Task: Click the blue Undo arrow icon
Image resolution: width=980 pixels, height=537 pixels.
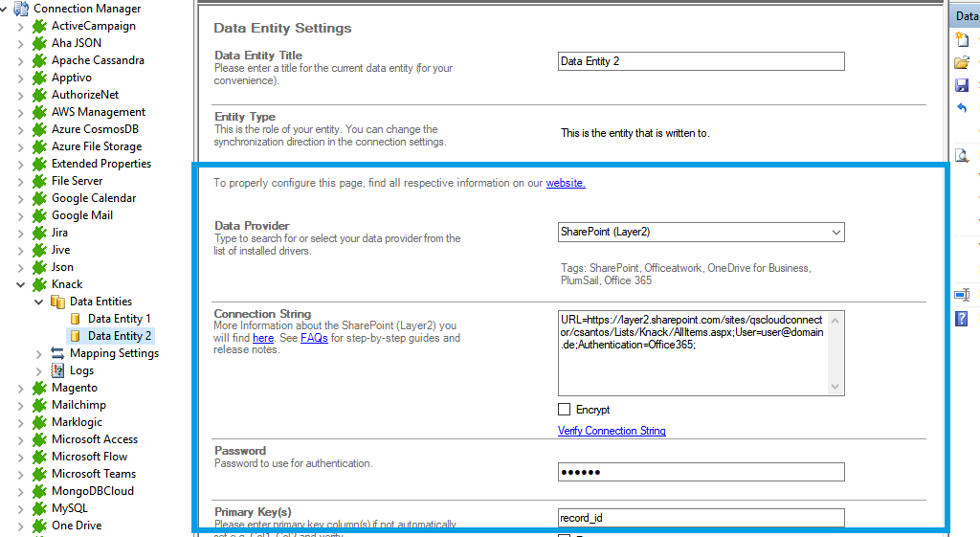Action: pos(962,108)
